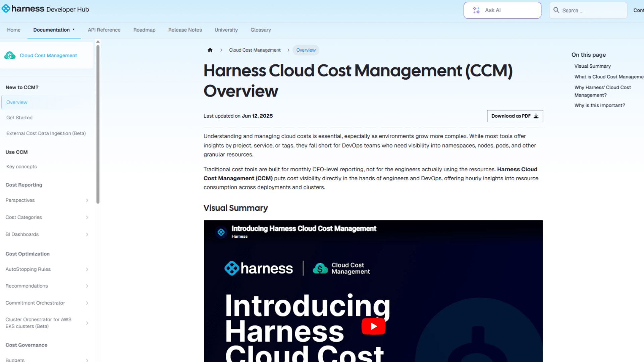Play the YouTube video with red button

click(373, 326)
